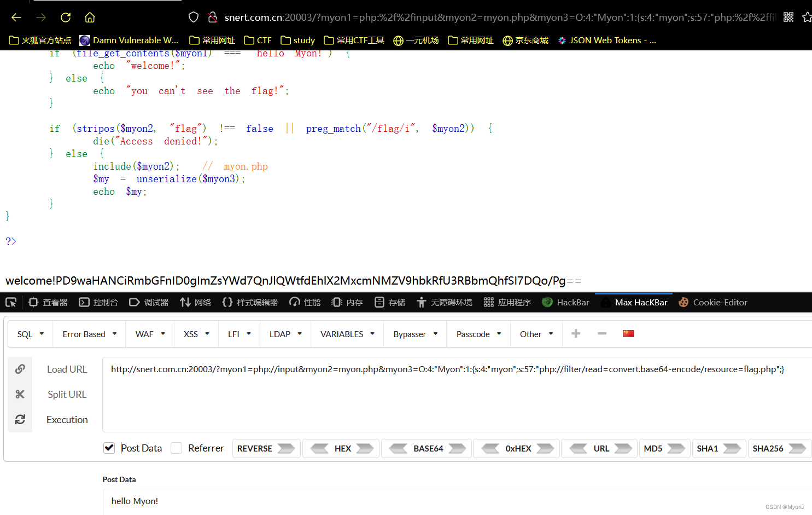
Task: Expand the Error Based dropdown
Action: click(x=90, y=334)
